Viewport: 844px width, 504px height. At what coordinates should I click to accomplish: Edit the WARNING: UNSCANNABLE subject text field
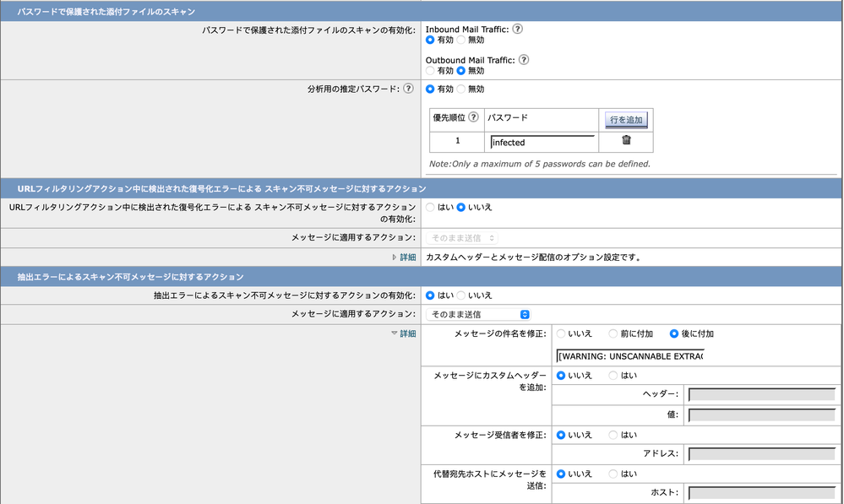[x=629, y=356]
